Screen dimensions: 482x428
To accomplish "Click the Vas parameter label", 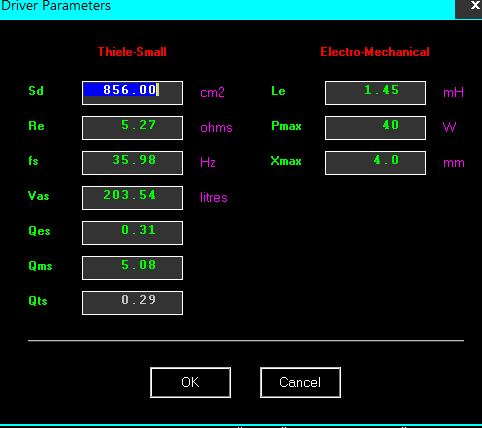I will tap(39, 196).
